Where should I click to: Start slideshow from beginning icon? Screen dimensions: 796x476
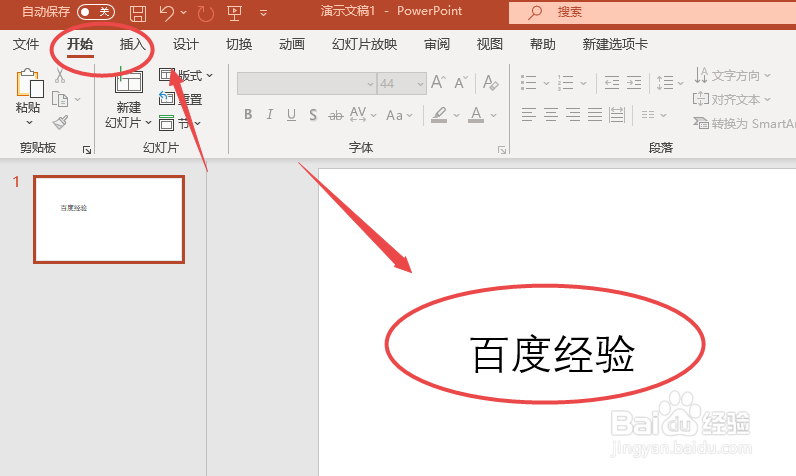tap(234, 13)
